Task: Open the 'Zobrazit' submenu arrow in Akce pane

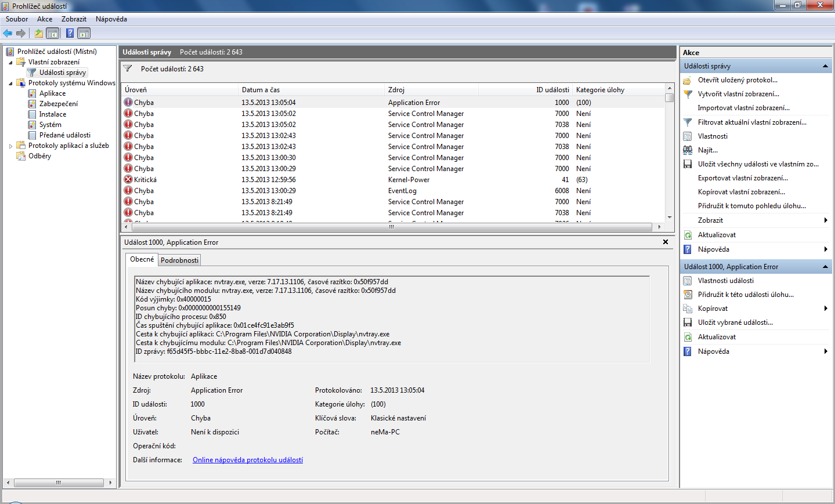Action: tap(825, 220)
